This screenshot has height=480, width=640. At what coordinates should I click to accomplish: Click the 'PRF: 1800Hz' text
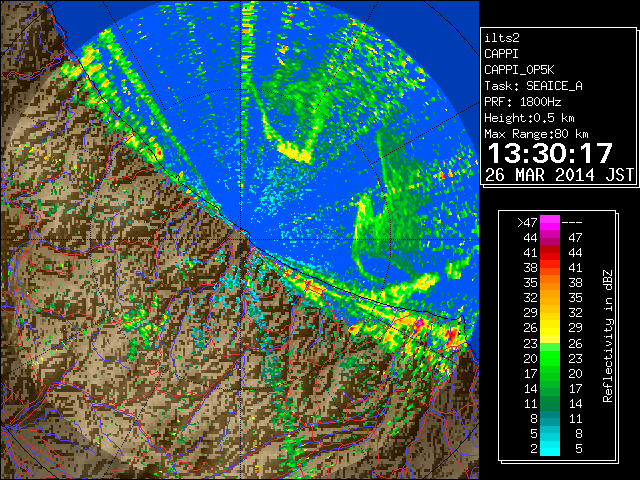(x=522, y=102)
